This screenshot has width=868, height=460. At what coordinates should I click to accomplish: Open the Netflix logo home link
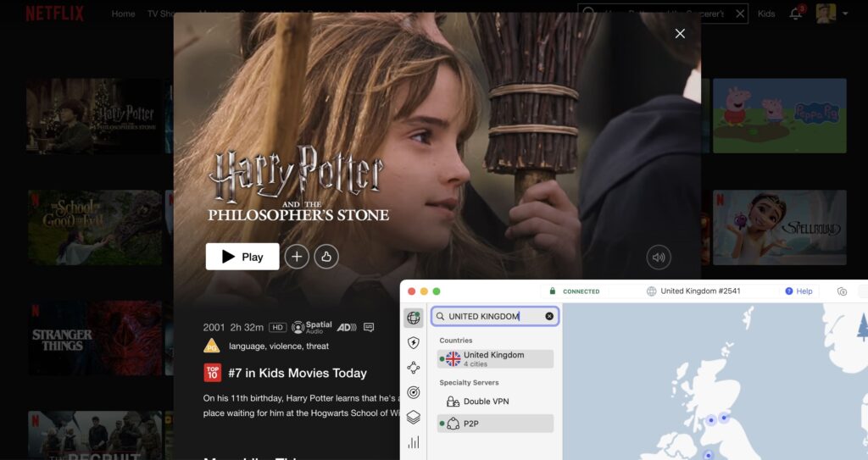click(x=55, y=14)
